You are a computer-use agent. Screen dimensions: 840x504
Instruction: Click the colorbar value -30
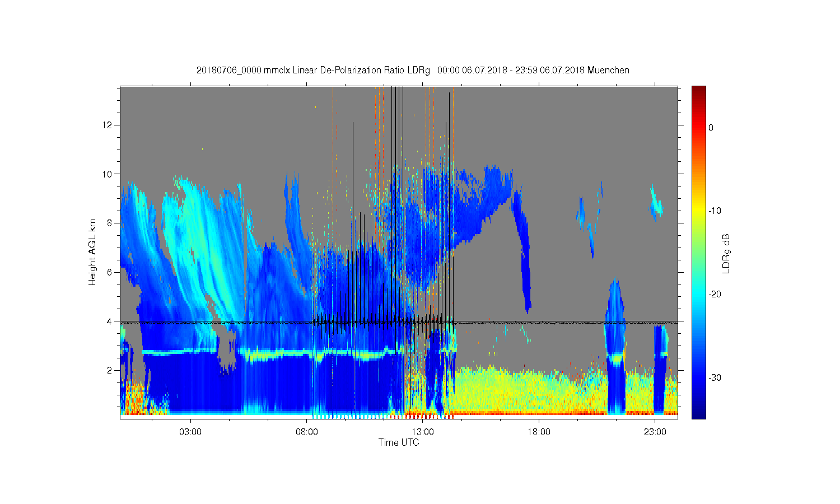point(715,378)
